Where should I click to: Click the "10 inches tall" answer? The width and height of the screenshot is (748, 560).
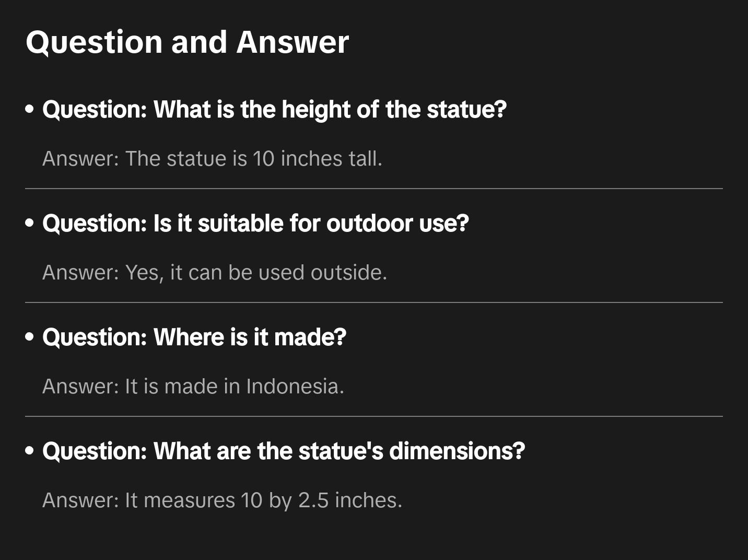(x=212, y=159)
